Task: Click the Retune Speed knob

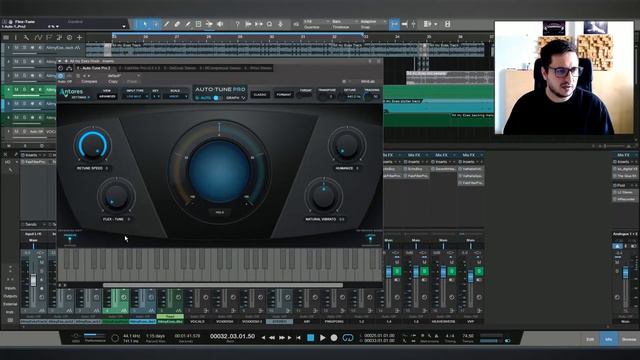Action: click(x=93, y=145)
